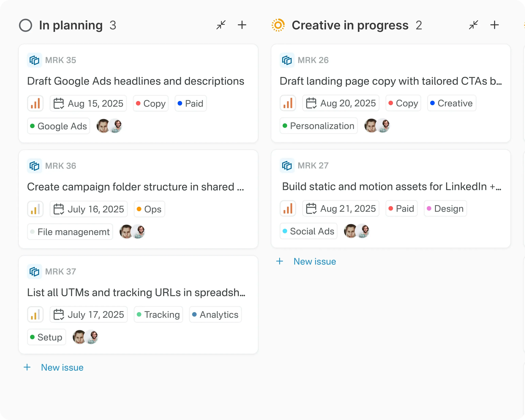This screenshot has width=525, height=420.
Task: Click the Design label on MRK 27
Action: [x=445, y=209]
